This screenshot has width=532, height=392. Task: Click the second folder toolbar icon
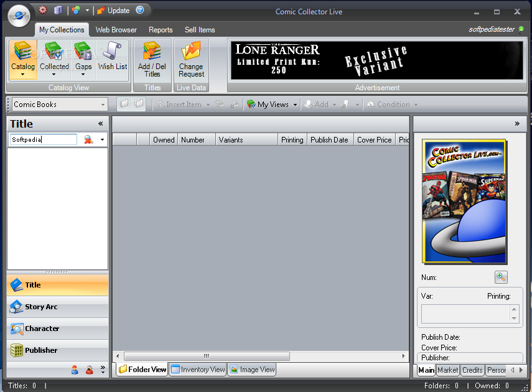coord(139,104)
